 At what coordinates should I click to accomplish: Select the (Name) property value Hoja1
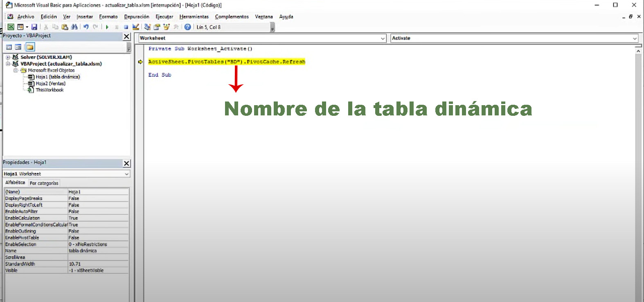coord(98,192)
